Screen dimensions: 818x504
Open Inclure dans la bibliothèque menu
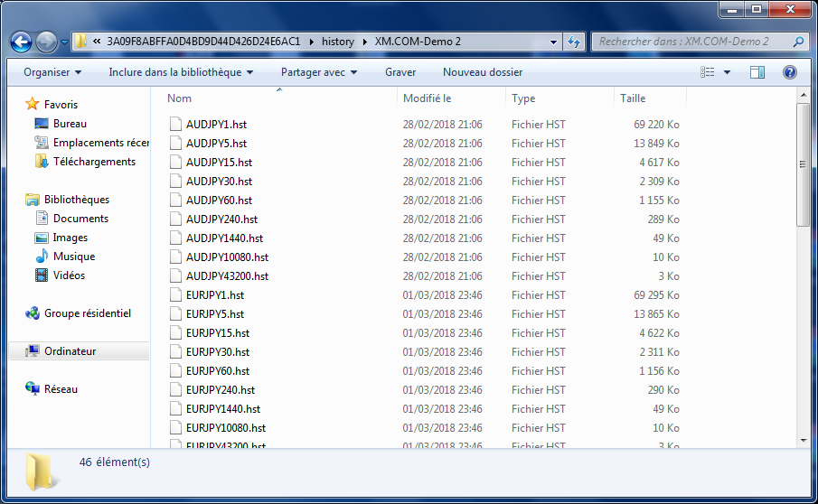pos(181,72)
